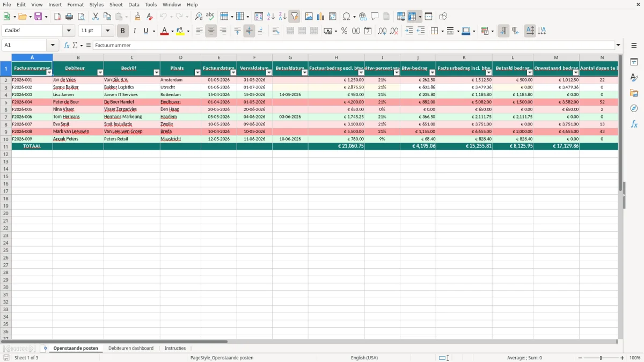Clear direct formatting
Image resolution: width=644 pixels, height=362 pixels.
pyautogui.click(x=149, y=17)
